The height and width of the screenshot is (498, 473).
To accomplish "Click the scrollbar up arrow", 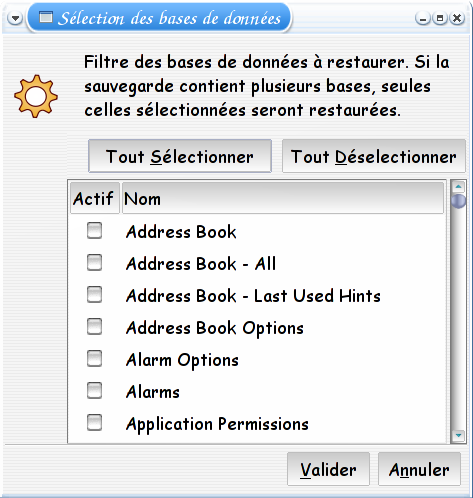I will tap(458, 186).
